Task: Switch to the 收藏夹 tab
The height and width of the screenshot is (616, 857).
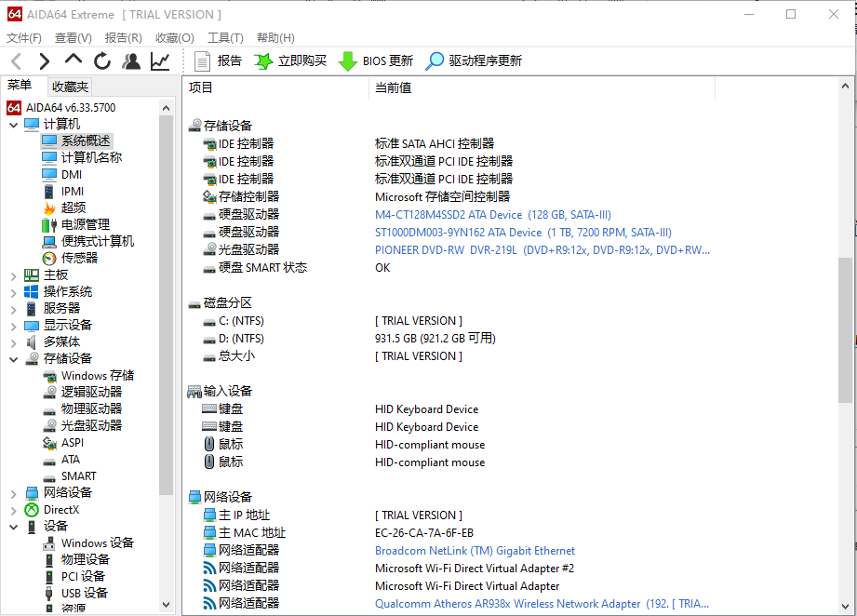Action: pos(71,87)
